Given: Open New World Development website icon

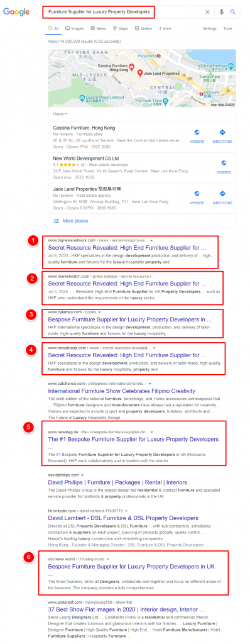Looking at the screenshot, I should tap(224, 163).
